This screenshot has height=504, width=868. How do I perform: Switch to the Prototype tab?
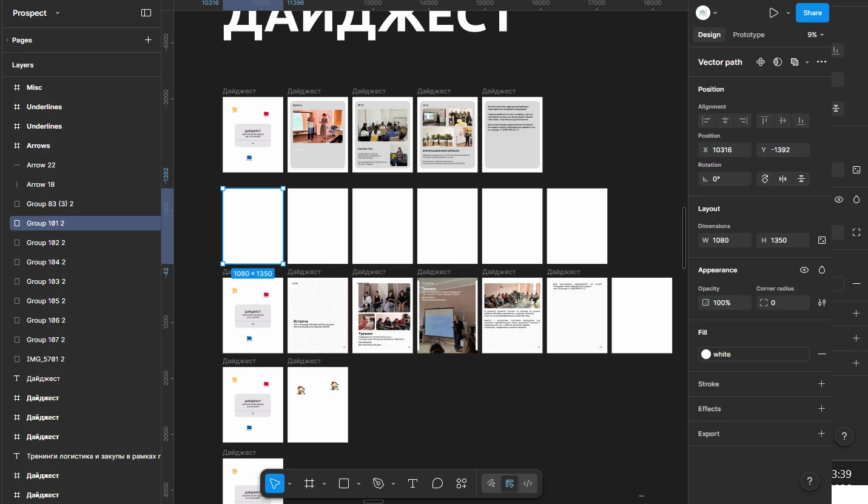[x=749, y=35]
